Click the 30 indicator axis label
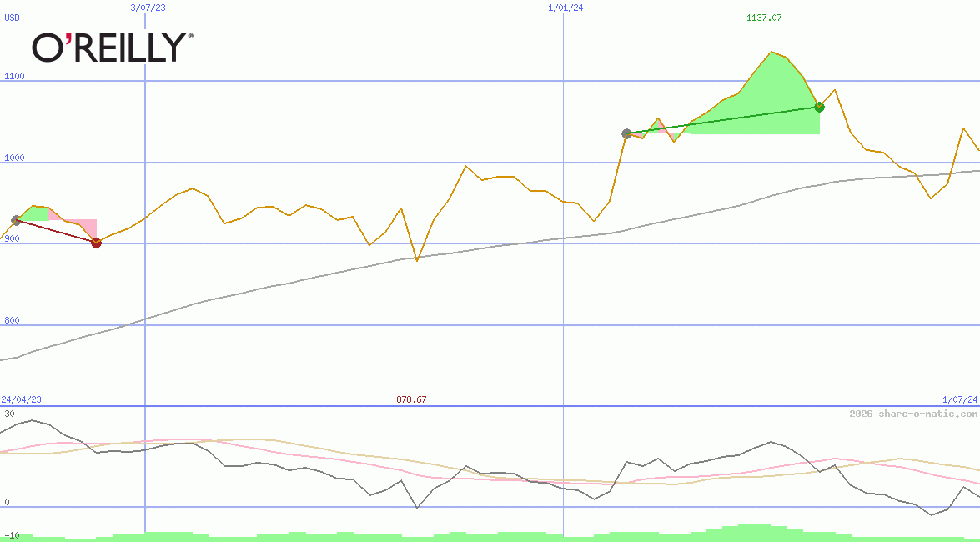This screenshot has height=542, width=980. (x=9, y=414)
